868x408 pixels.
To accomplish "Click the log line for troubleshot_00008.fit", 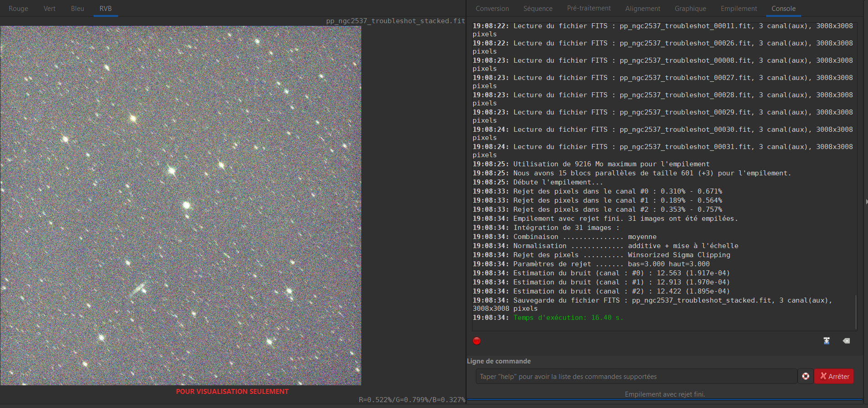I will [663, 65].
